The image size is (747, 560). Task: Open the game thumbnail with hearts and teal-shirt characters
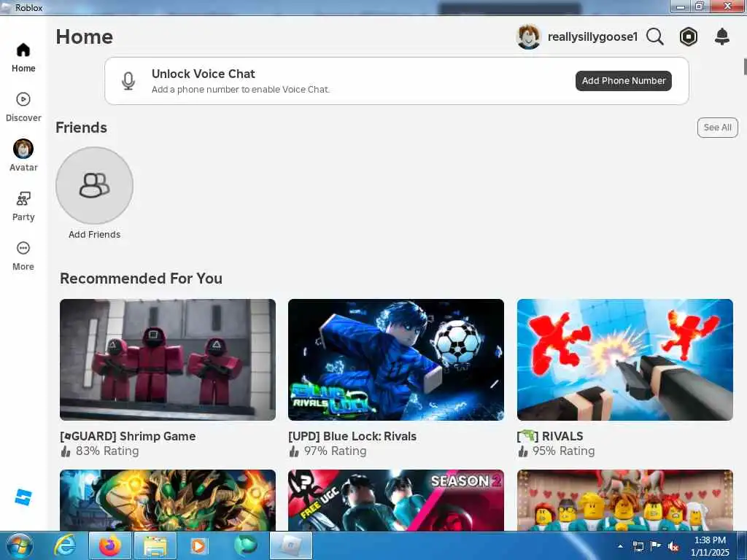625,500
